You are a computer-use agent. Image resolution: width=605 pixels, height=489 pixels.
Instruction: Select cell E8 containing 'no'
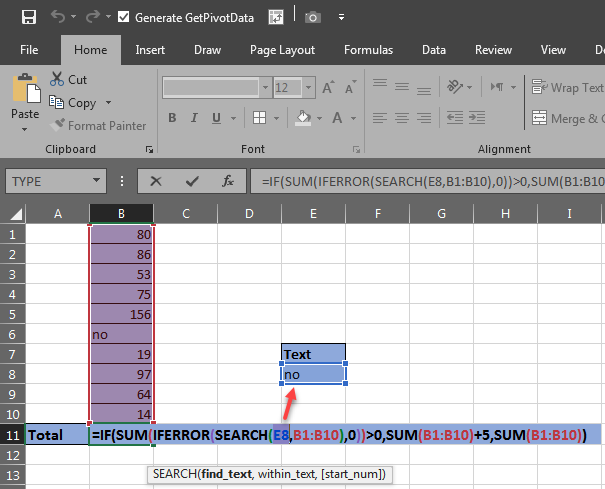(x=313, y=374)
